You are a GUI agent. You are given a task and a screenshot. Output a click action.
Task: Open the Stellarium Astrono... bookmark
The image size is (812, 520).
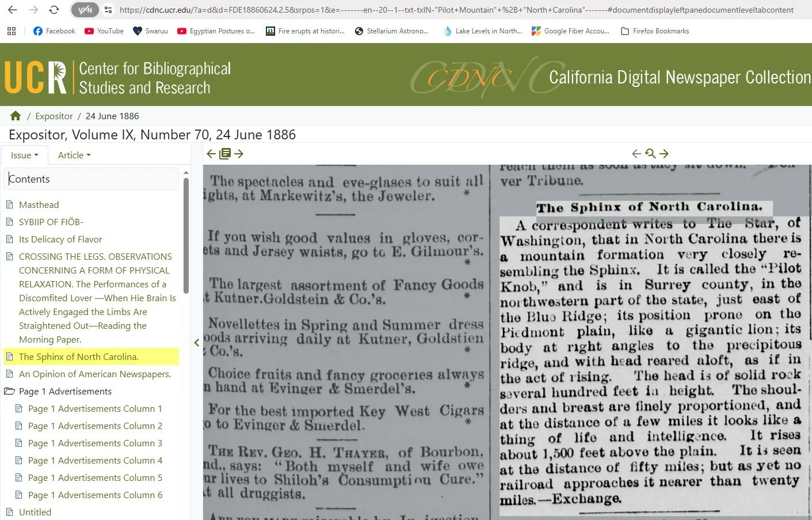[391, 31]
